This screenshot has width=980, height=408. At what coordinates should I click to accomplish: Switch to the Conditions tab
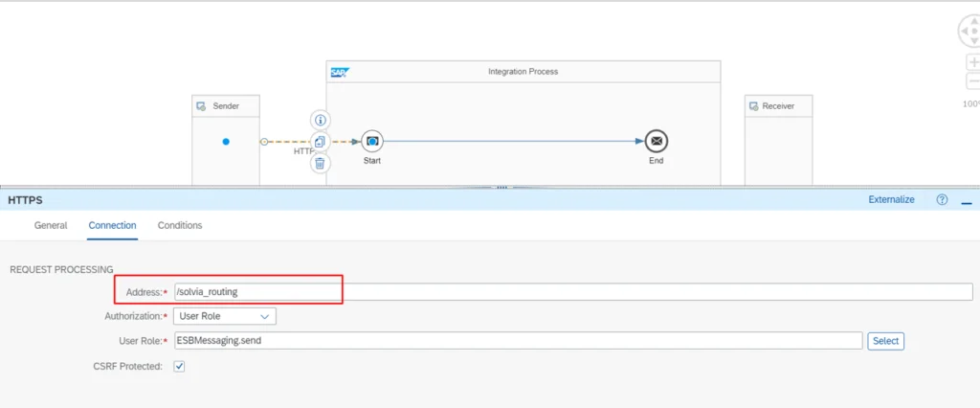pos(180,225)
